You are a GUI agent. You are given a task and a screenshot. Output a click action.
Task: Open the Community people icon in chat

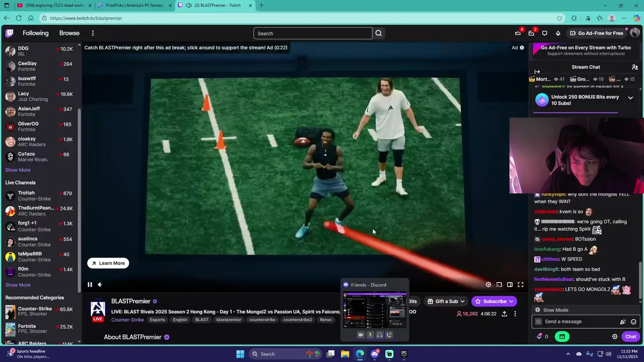(x=635, y=67)
